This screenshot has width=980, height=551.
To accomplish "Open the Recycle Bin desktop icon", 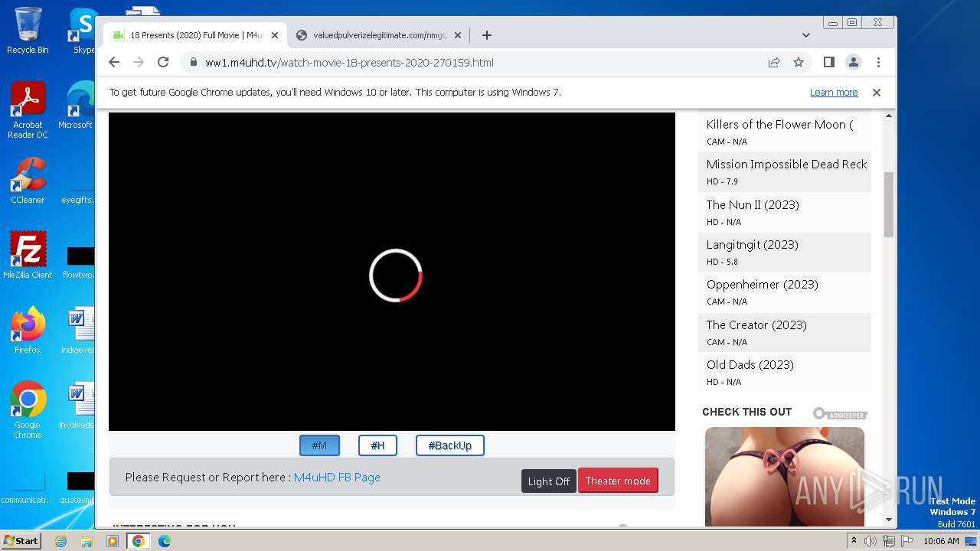I will 28,31.
